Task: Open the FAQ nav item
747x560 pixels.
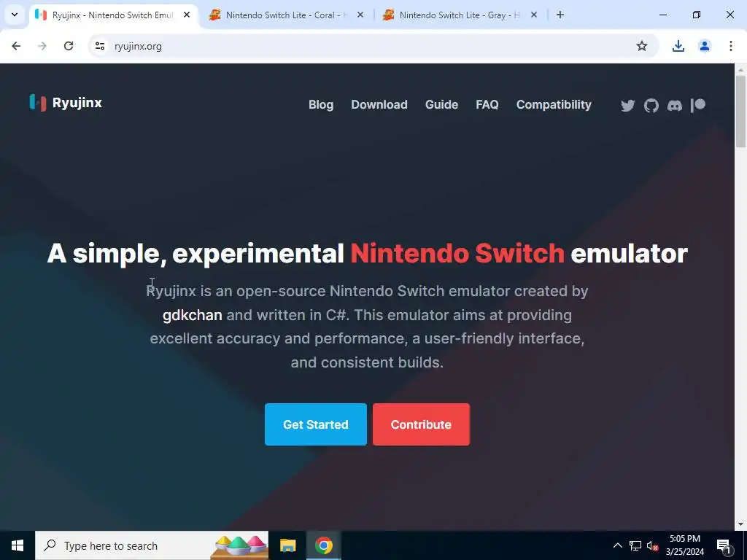Action: click(x=487, y=105)
